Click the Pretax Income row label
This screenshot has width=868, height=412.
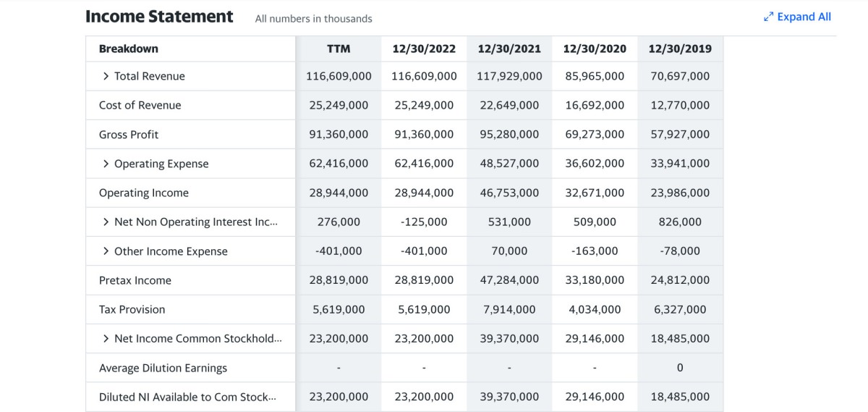(135, 280)
